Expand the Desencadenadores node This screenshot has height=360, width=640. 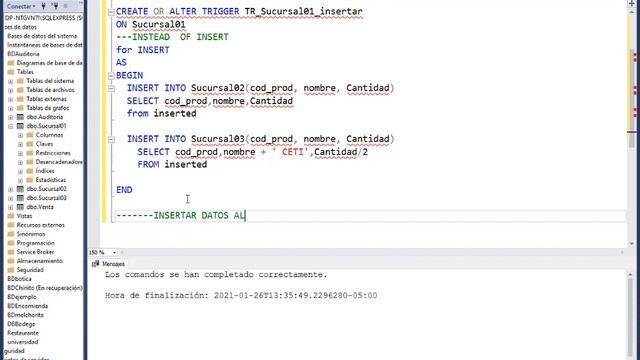tap(20, 162)
